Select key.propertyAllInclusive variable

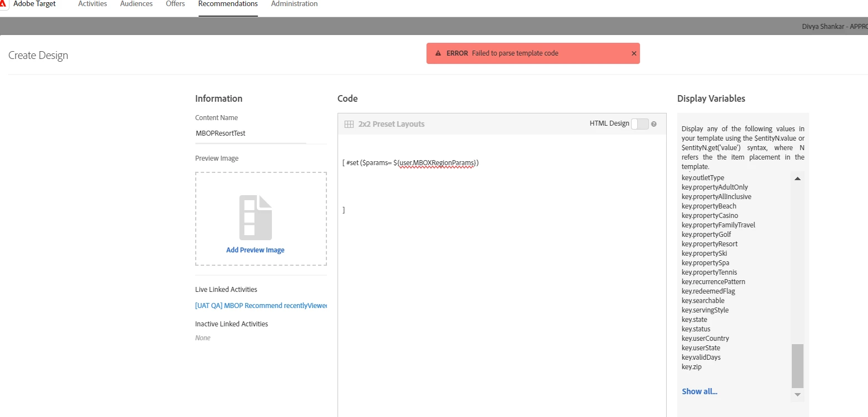point(716,197)
